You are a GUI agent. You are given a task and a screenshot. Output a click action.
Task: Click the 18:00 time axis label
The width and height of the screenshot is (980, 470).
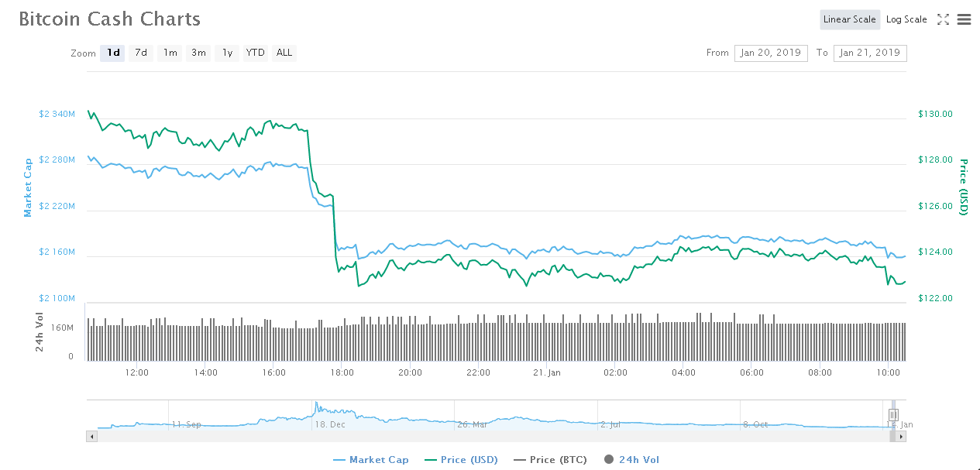tap(342, 372)
